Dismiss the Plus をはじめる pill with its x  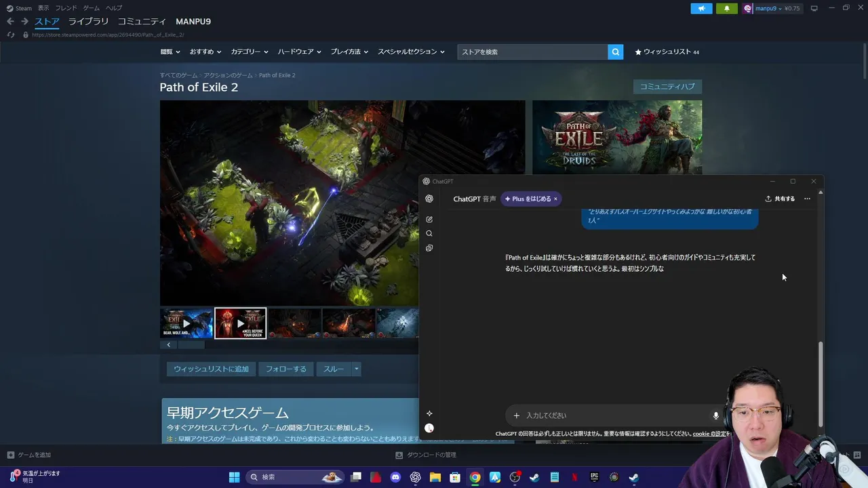point(555,199)
